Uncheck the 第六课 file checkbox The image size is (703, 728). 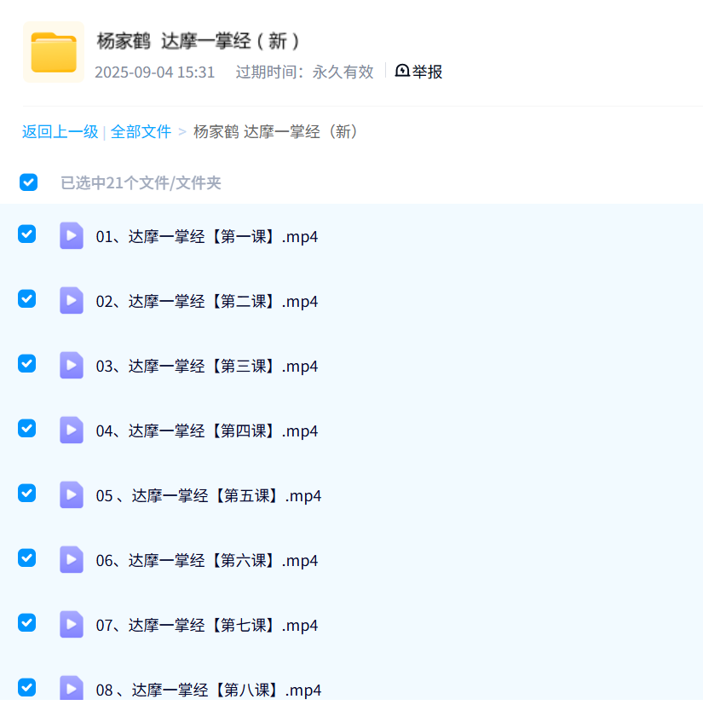[27, 558]
